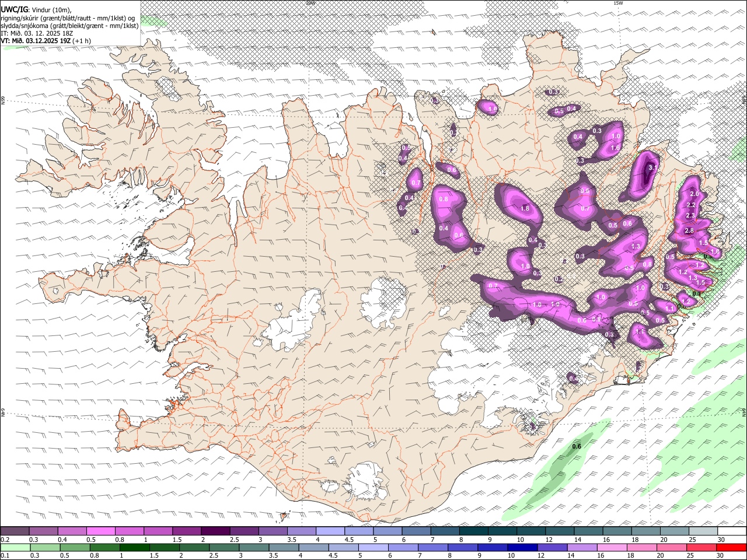
Task: Pick the pale grey swatch above 25 in the top scale
Action: (x=703, y=531)
